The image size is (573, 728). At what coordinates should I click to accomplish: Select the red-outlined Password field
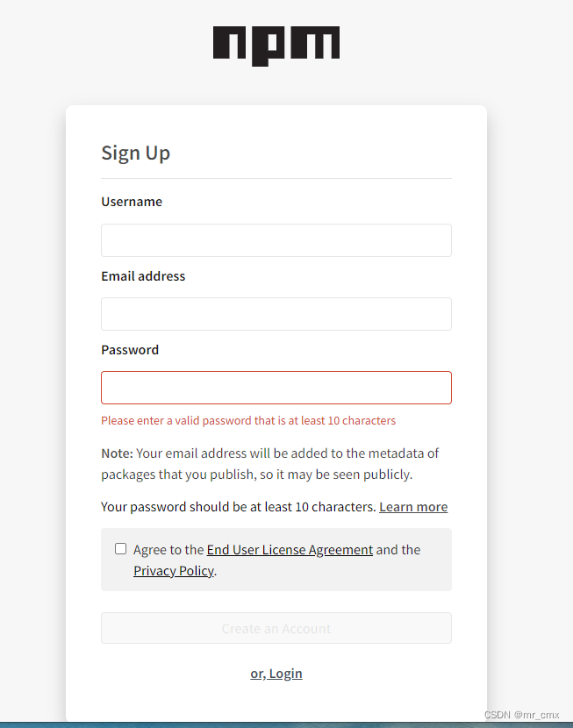click(276, 388)
